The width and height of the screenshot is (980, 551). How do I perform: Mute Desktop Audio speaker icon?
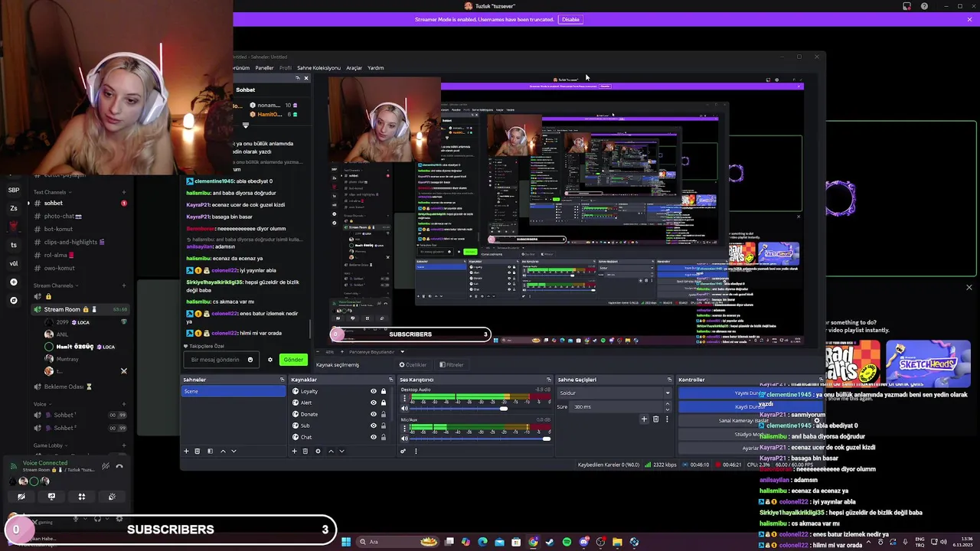tap(404, 409)
